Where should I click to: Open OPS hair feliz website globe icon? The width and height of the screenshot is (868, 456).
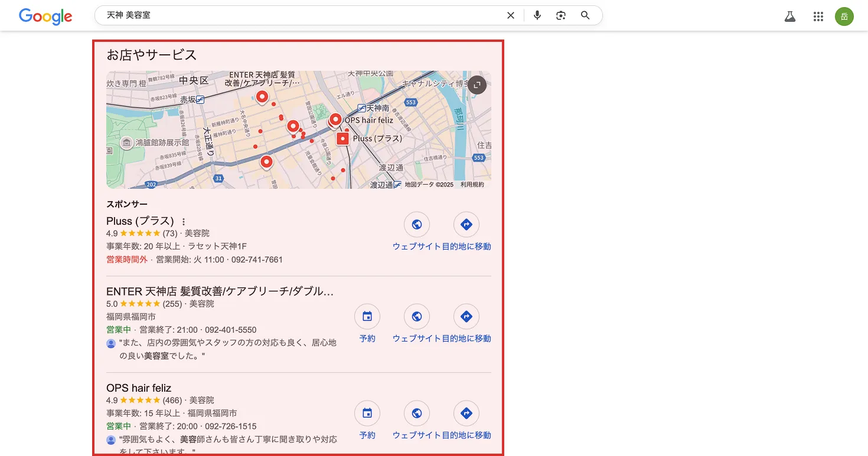(417, 414)
